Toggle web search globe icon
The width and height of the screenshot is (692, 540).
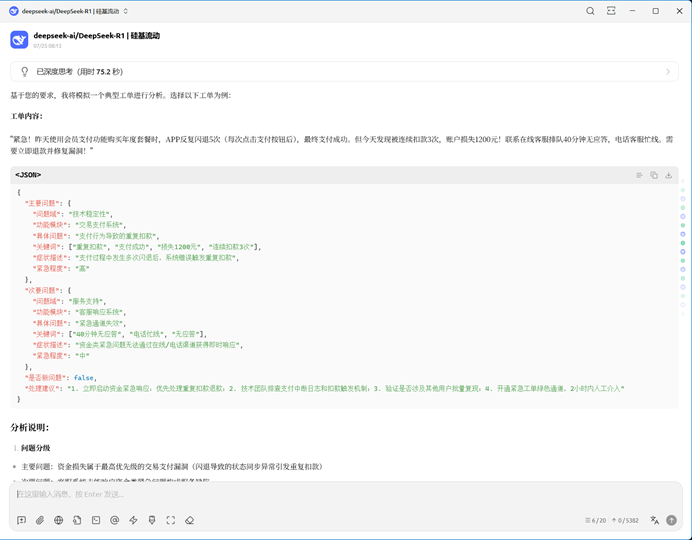point(58,520)
